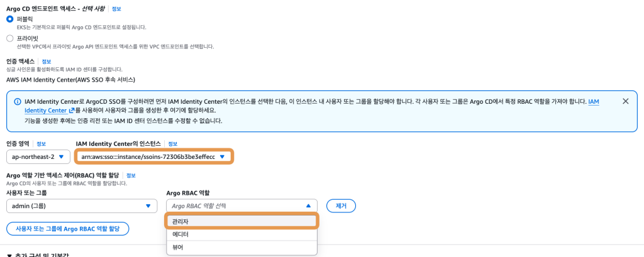
Task: Open 정보 link beside 인증 영역
Action: (42, 144)
